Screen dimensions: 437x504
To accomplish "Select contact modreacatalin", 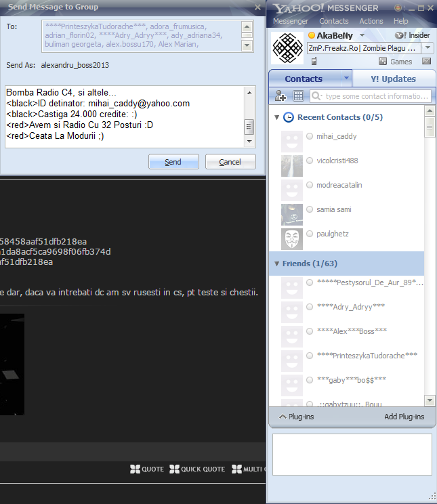I will pyautogui.click(x=339, y=185).
